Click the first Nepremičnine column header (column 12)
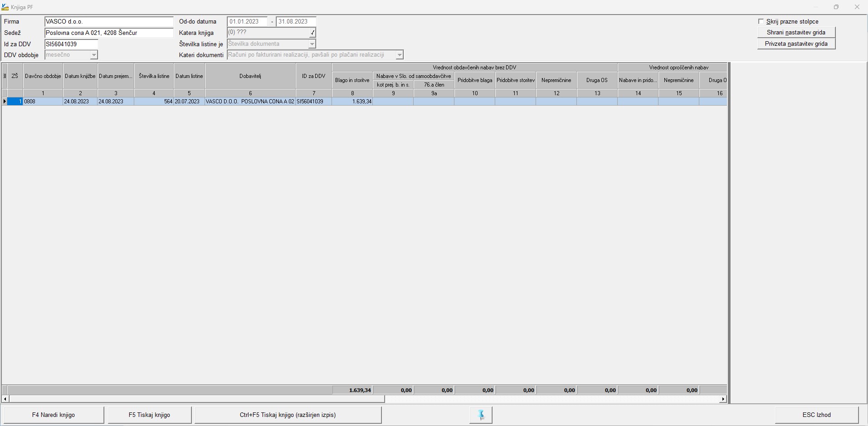Screen dimensions: 868x426 click(x=556, y=80)
